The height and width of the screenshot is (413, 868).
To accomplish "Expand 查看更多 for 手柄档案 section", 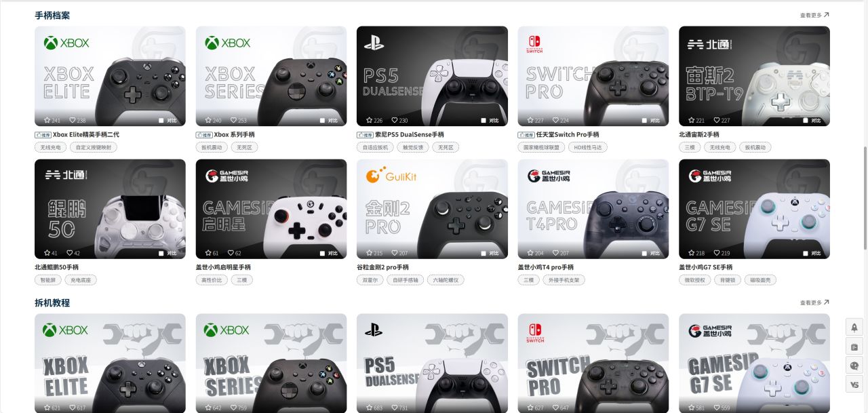I will click(814, 15).
